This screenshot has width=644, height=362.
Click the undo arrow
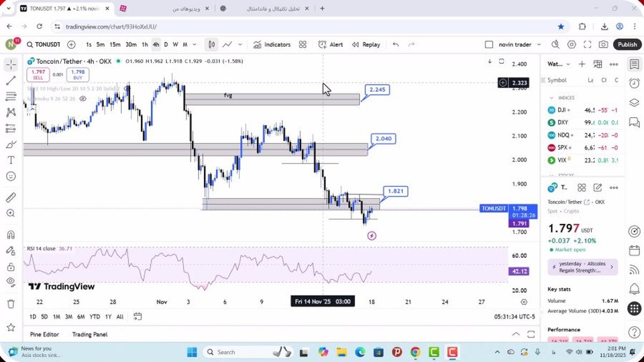click(396, 45)
